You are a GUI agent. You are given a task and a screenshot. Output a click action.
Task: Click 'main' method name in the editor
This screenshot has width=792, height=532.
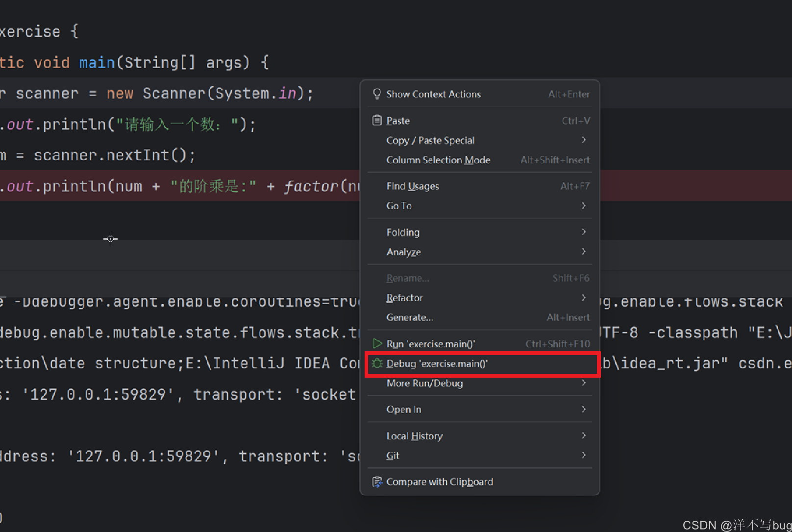(x=97, y=63)
